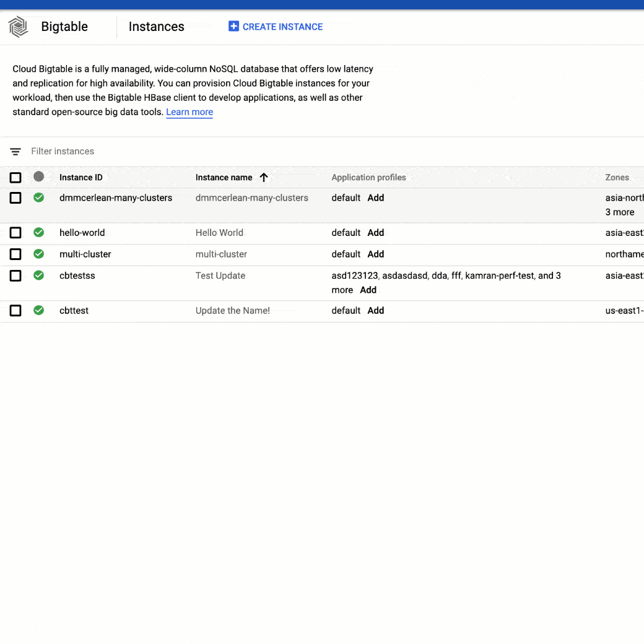Click the Bigtable hexagon logo icon
The image size is (644, 644).
(18, 27)
